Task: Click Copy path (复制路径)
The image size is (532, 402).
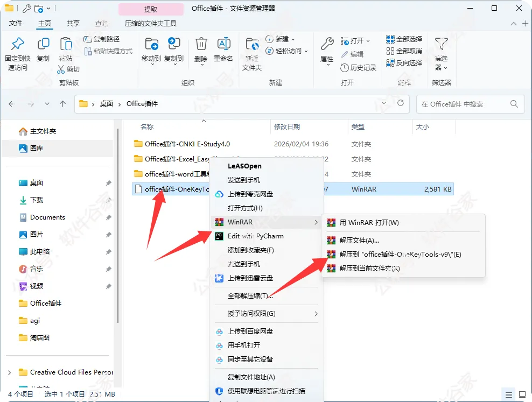Action: [101, 39]
